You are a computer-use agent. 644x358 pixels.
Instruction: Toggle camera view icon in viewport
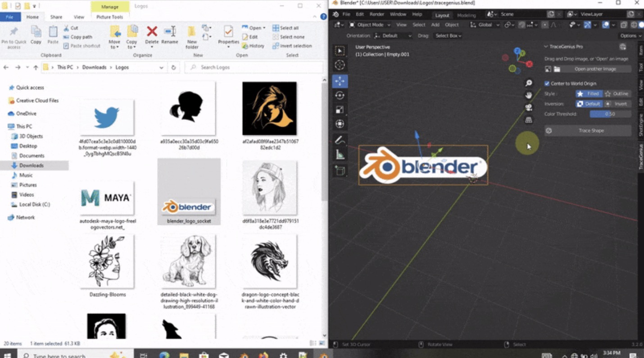tap(529, 107)
